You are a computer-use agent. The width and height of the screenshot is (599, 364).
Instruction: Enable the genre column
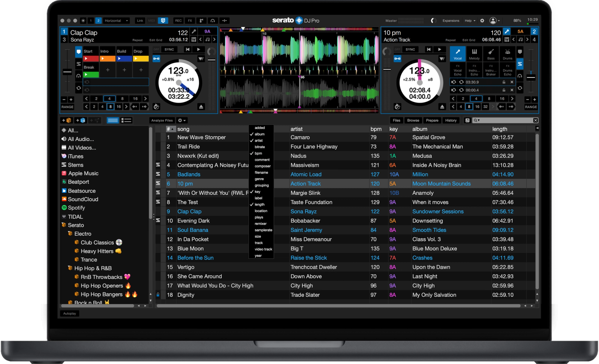click(x=259, y=179)
